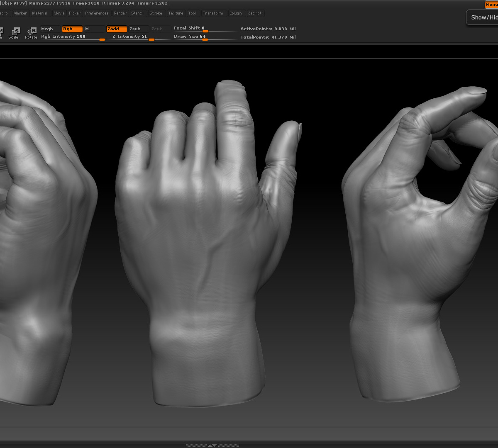Open the Picker menu
This screenshot has height=448, width=498.
pyautogui.click(x=75, y=13)
